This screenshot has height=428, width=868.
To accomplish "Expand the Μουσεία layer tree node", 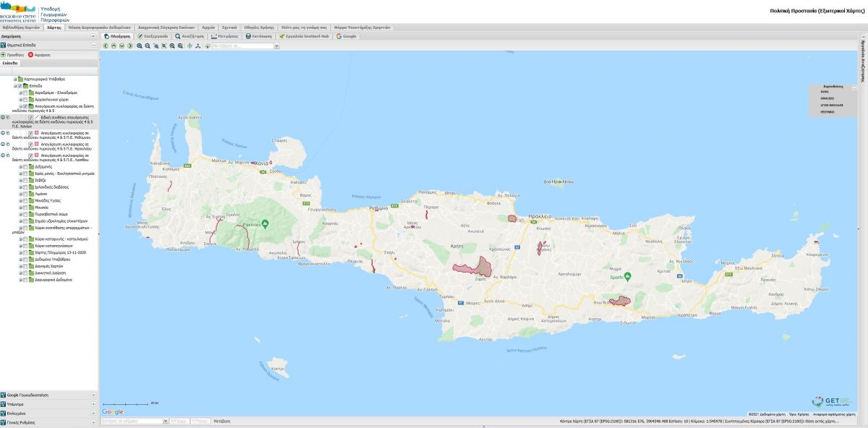I will pyautogui.click(x=20, y=207).
